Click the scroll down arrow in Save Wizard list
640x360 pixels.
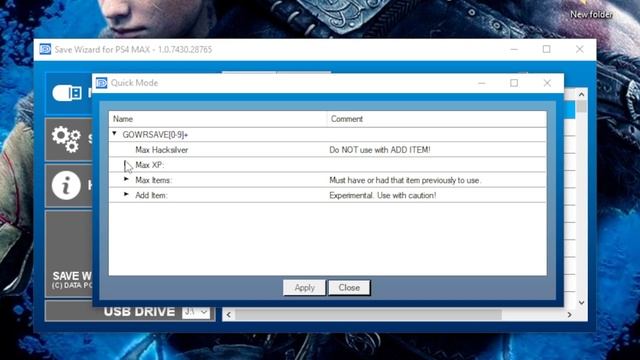[x=581, y=303]
